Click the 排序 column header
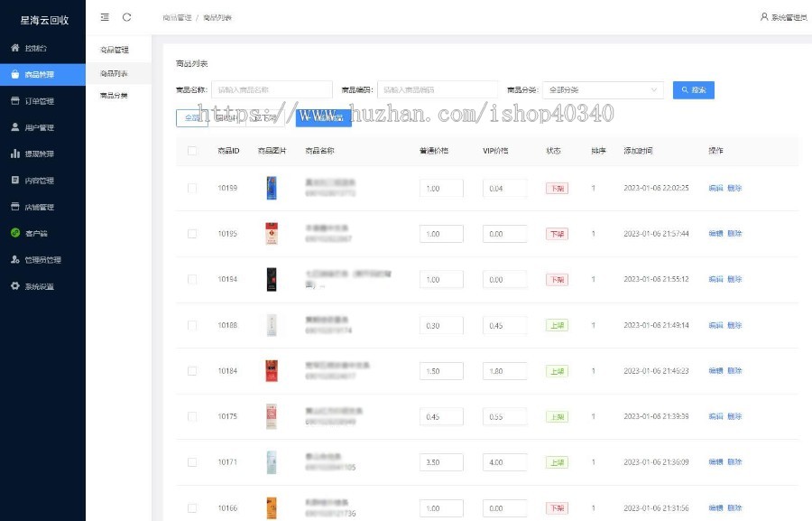812x521 pixels. point(599,151)
